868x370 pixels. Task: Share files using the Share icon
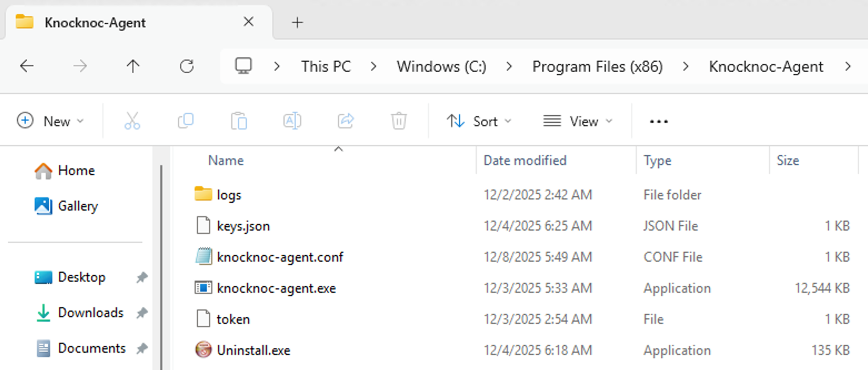pos(345,121)
